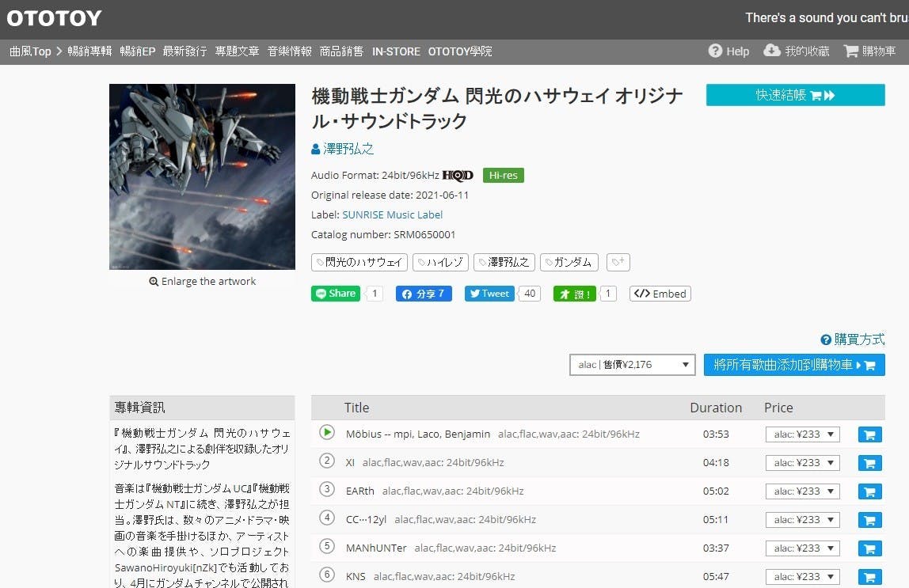Open the EARth price format dropdown
909x588 pixels.
pyautogui.click(x=803, y=491)
